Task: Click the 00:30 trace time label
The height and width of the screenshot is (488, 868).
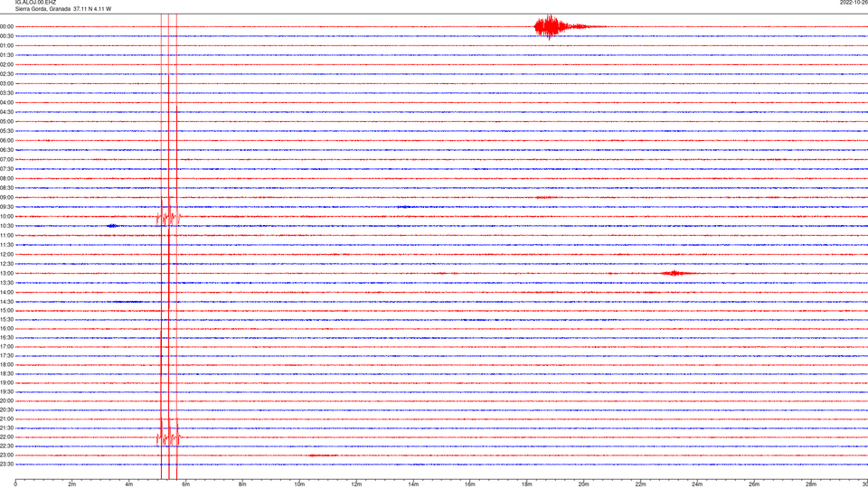Action: 7,36
